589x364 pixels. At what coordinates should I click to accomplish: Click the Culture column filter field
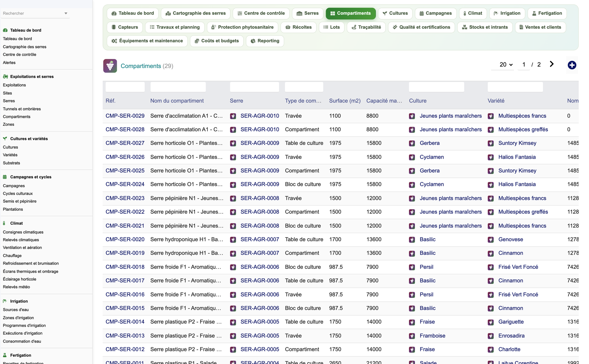click(x=436, y=87)
